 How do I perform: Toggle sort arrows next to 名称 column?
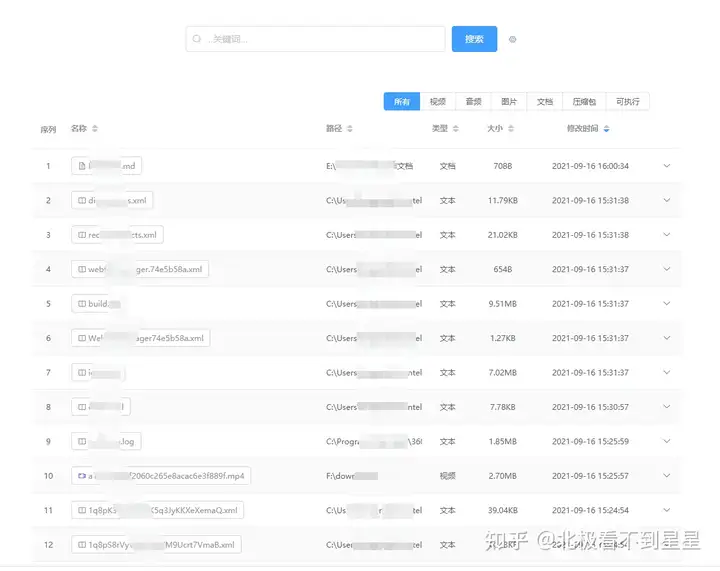tap(95, 129)
